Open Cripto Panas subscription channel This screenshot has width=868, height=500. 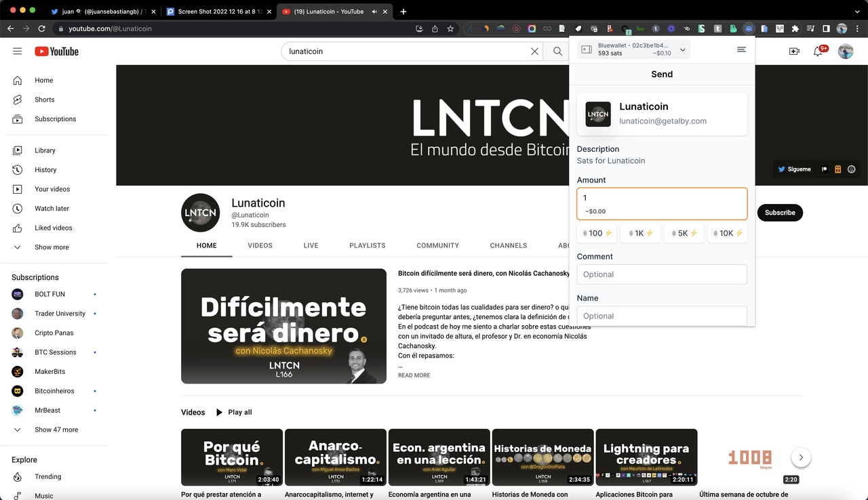[54, 333]
